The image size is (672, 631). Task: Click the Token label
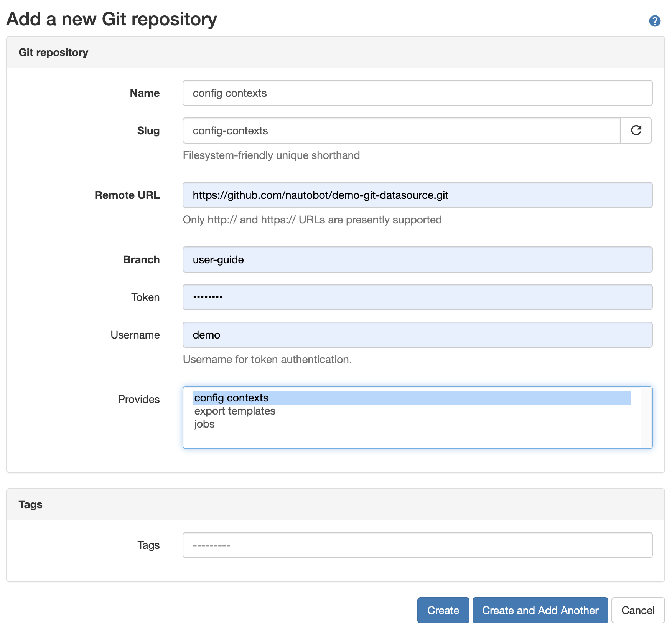point(145,297)
